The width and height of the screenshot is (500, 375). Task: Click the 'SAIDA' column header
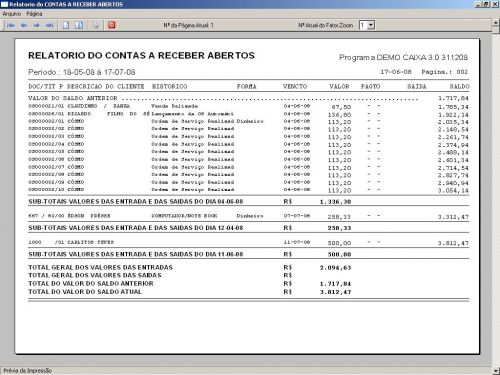point(417,87)
